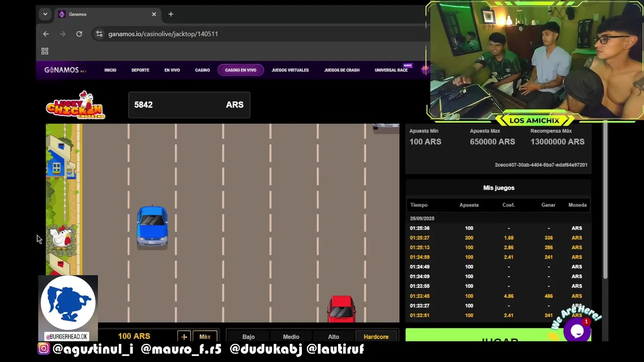Click the webcam overlay video feed
This screenshot has width=644, height=362.
click(535, 60)
